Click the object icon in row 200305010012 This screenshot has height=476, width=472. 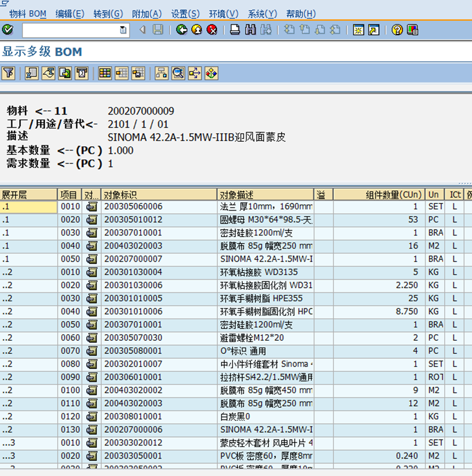click(x=92, y=220)
